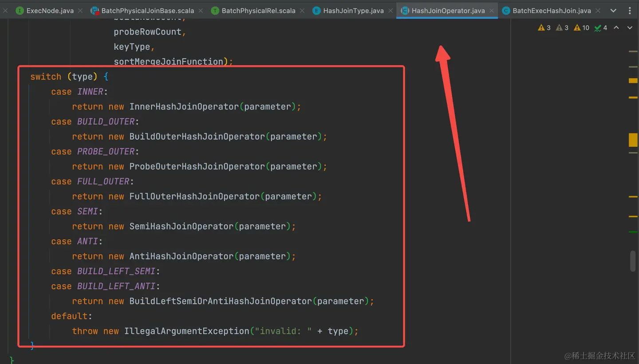Click the BatchExecHashJoin.java class icon
Viewport: 639px width, 364px height.
(506, 11)
